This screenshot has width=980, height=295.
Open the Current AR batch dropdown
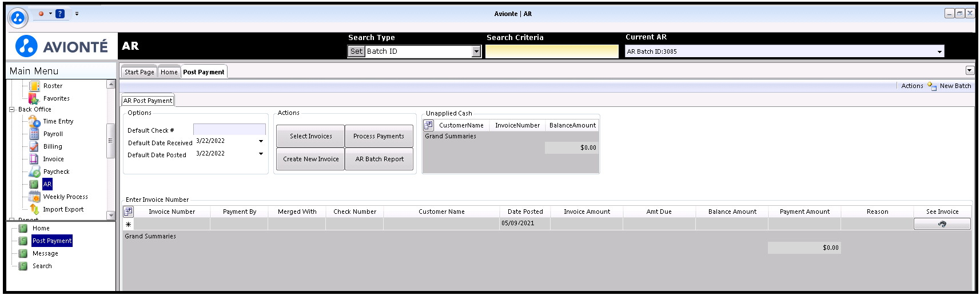click(939, 52)
